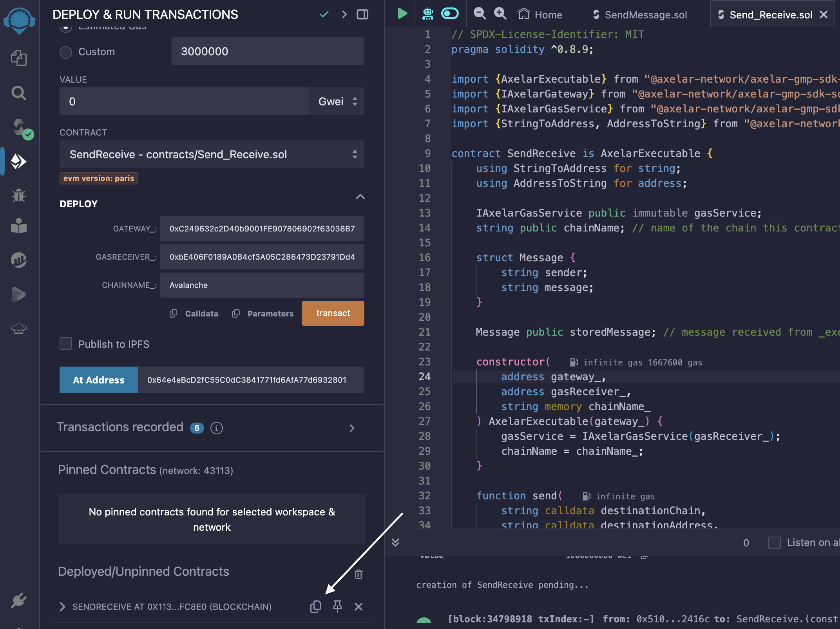Open the File Explorer sidebar icon

click(x=18, y=58)
